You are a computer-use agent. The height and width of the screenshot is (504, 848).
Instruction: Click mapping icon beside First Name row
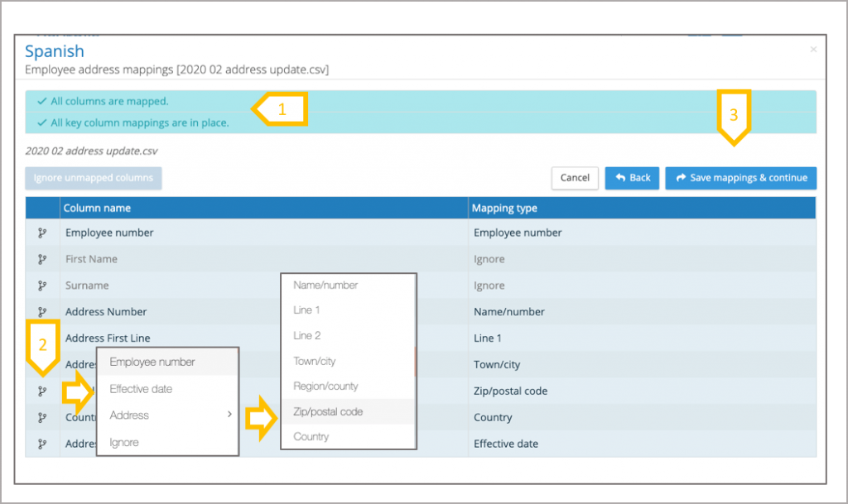(42, 260)
